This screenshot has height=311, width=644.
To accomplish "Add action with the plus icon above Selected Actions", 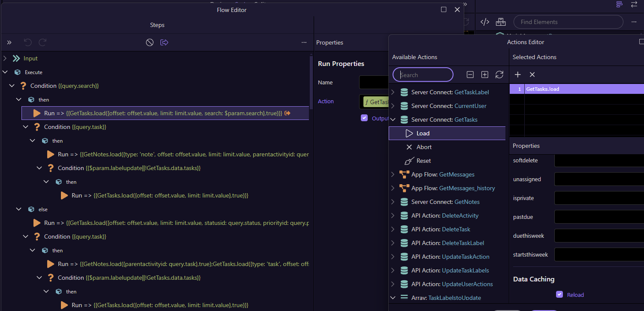I will pos(517,74).
